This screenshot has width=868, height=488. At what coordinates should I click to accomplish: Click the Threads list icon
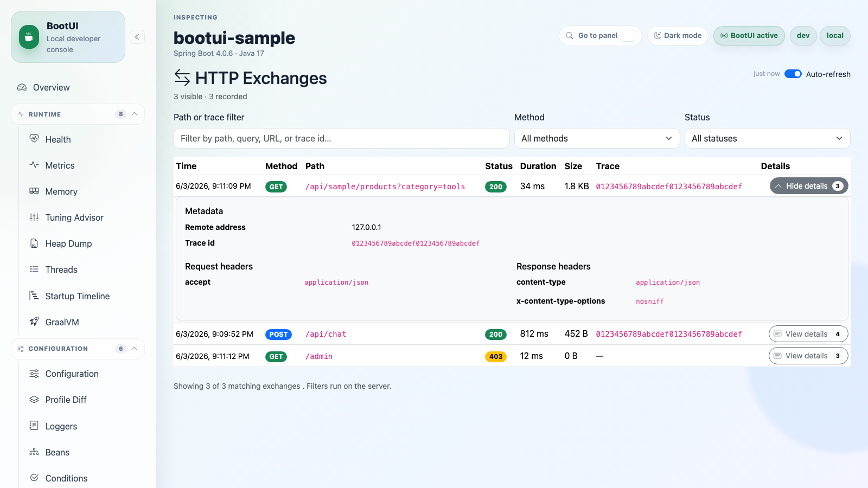(x=34, y=269)
